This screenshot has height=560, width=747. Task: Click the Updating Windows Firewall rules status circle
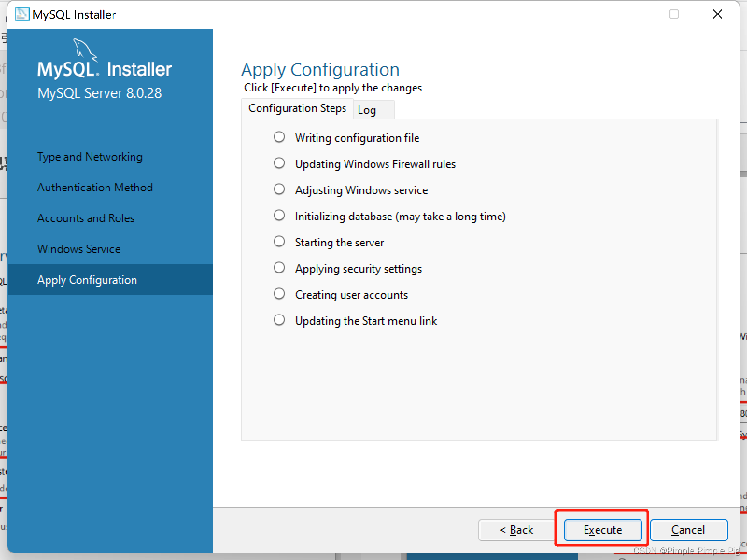click(279, 163)
